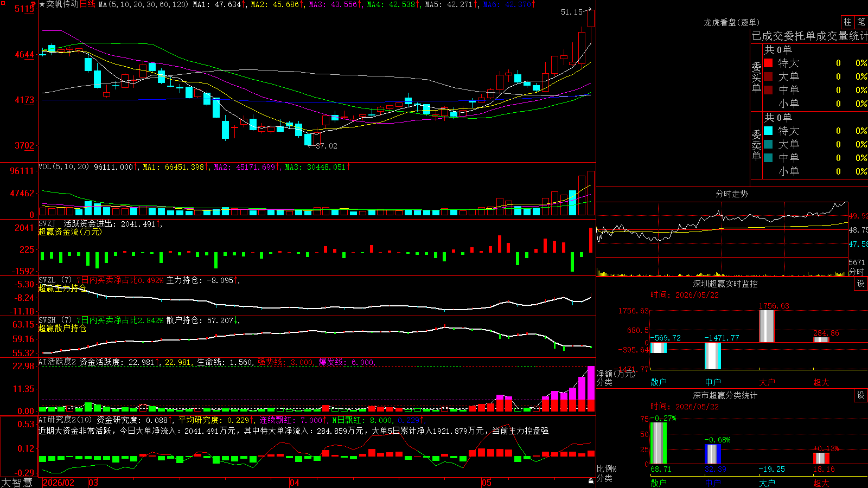Click the 爆发线: 6.000 label

click(346, 362)
